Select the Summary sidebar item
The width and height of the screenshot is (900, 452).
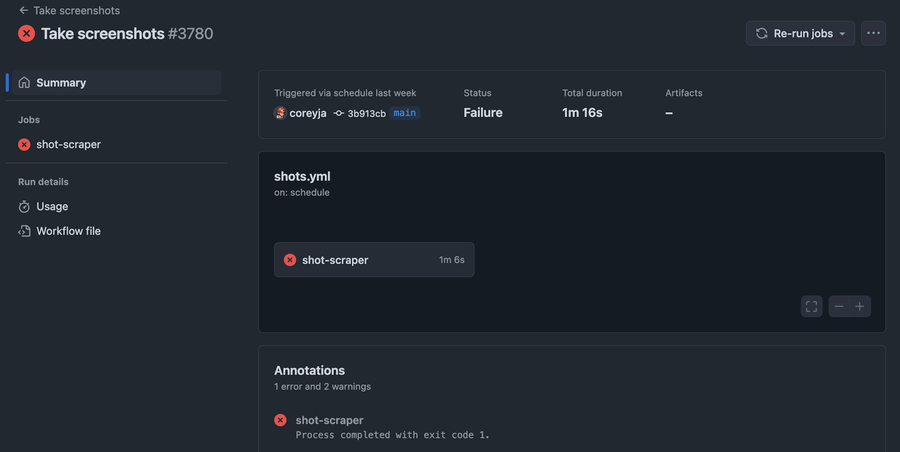(x=61, y=83)
